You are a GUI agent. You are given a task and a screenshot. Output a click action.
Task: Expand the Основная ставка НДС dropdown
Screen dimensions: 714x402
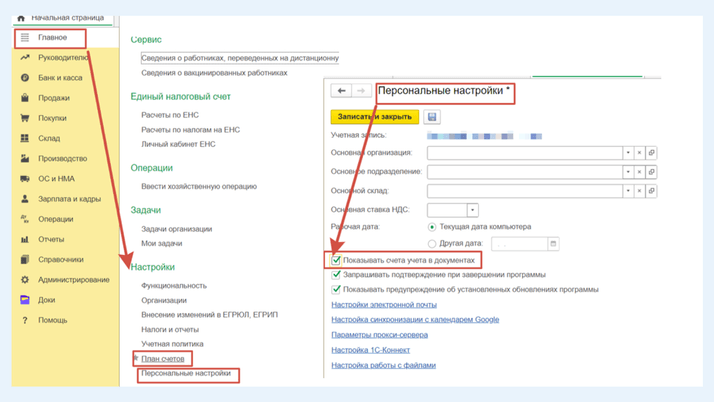pyautogui.click(x=472, y=211)
